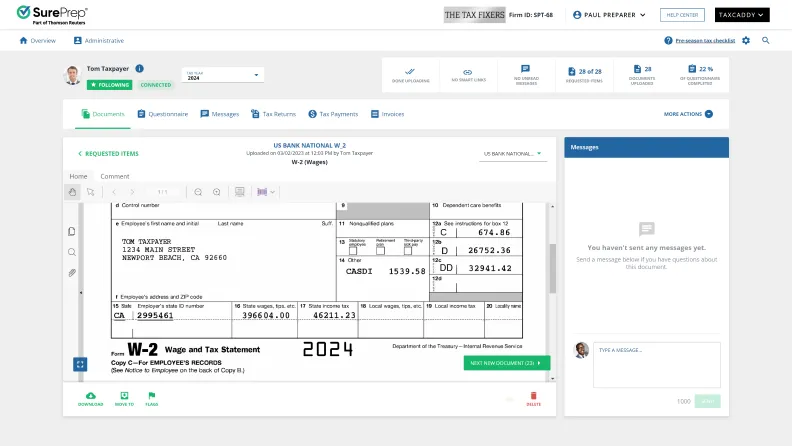Open the attachments paperclip panel

click(x=72, y=272)
